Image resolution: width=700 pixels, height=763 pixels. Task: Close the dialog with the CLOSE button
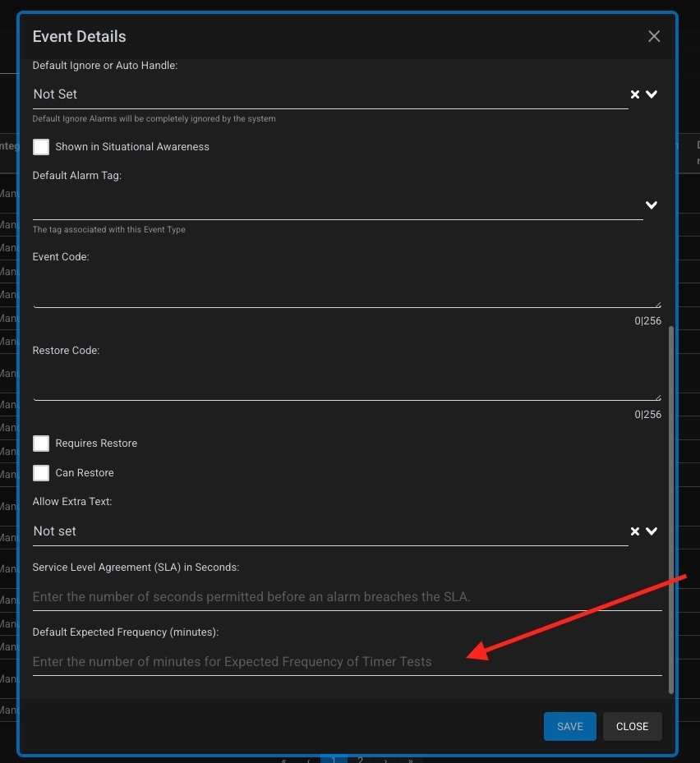click(632, 726)
